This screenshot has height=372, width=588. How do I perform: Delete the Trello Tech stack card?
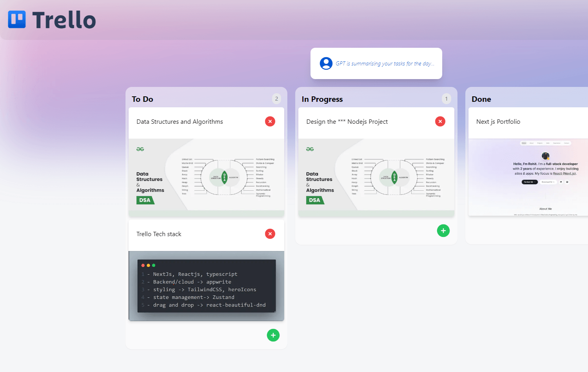click(270, 234)
